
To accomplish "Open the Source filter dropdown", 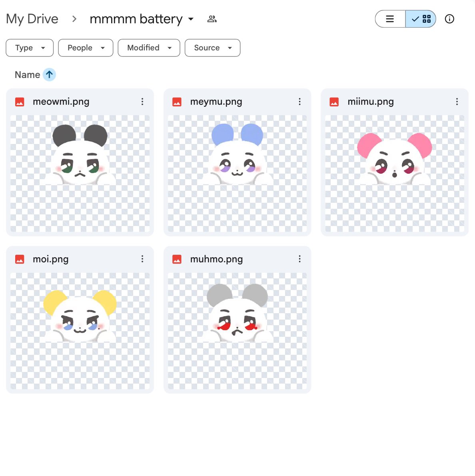I will (212, 48).
